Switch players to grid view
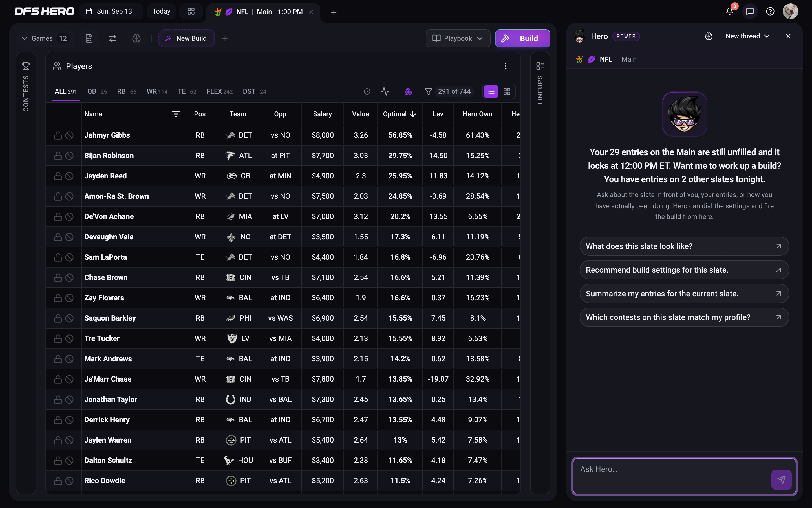The width and height of the screenshot is (812, 508). pyautogui.click(x=507, y=91)
